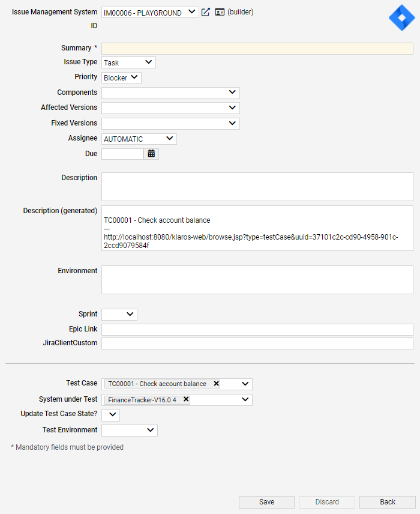Click the builder contact card icon
Viewport: 420px width, 514px height.
(x=218, y=11)
